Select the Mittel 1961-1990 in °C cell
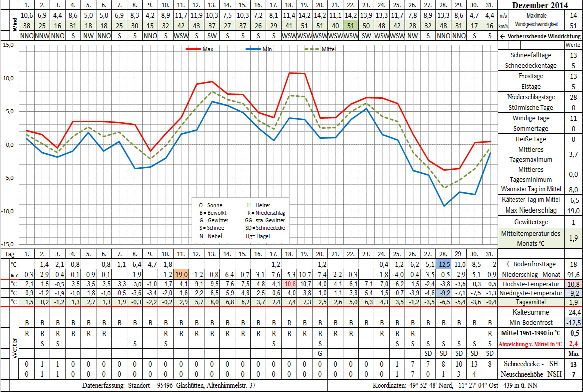Screen dimensions: 583x392 tap(531, 333)
